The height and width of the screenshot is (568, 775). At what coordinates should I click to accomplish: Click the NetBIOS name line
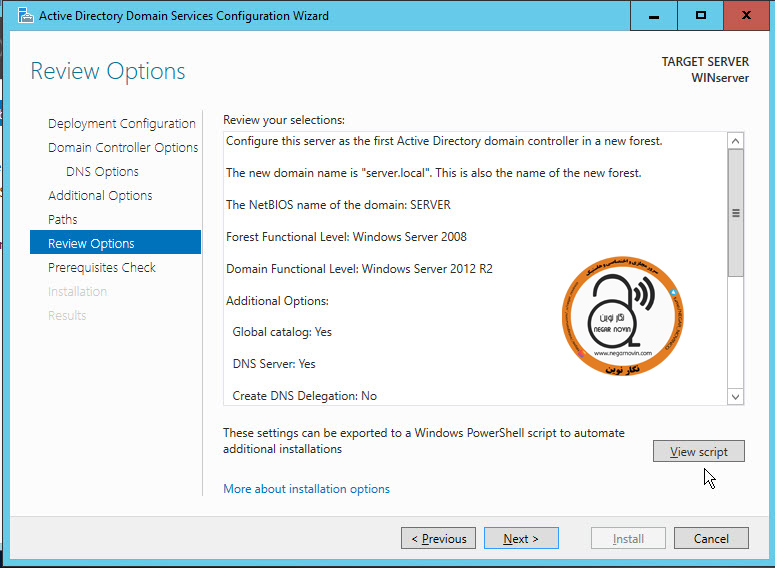tap(338, 205)
